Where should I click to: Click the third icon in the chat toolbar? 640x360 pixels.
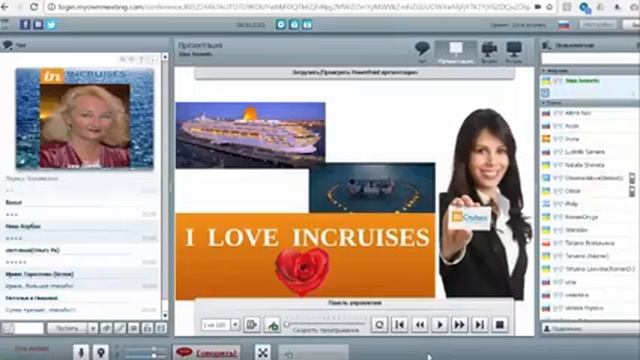133,328
